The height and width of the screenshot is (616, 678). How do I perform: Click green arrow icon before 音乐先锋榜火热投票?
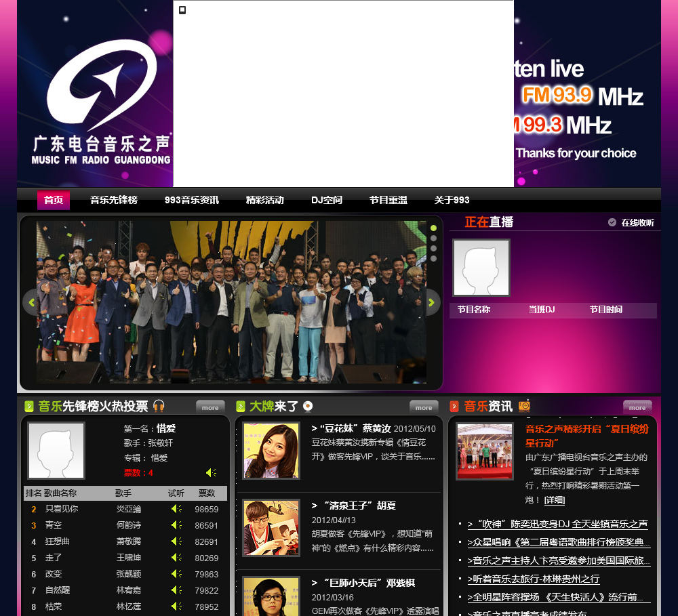tap(29, 407)
